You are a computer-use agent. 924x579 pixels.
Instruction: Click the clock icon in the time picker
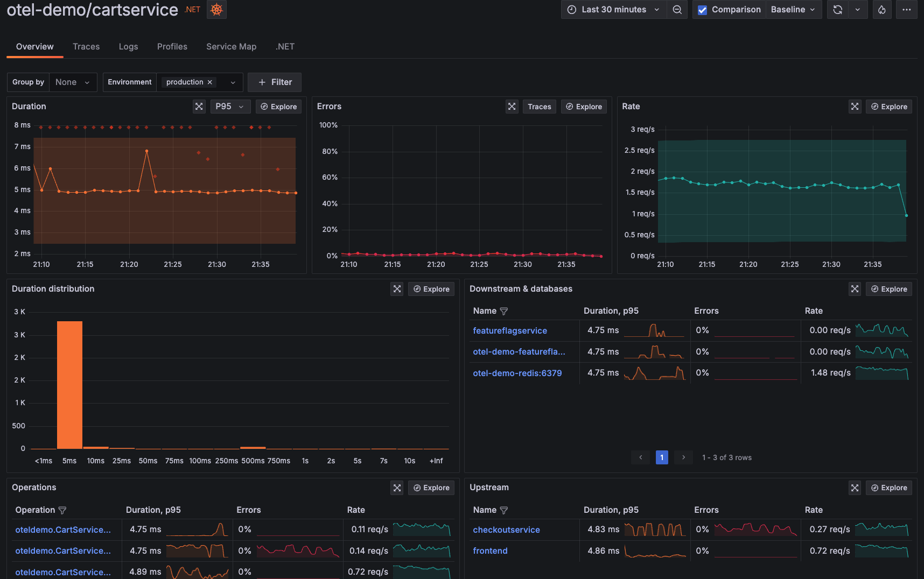tap(572, 9)
